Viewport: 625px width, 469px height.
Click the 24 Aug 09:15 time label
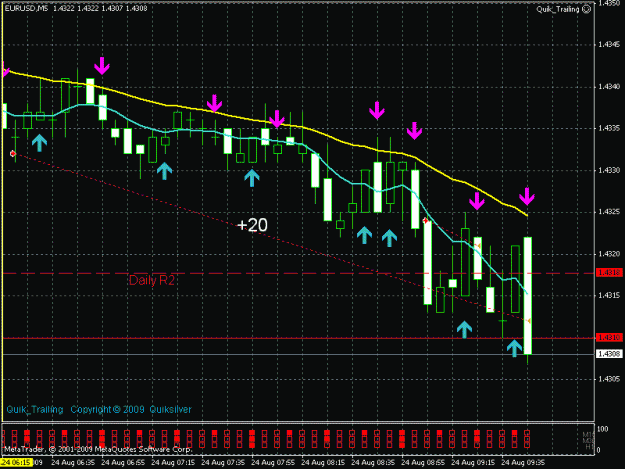point(473,463)
